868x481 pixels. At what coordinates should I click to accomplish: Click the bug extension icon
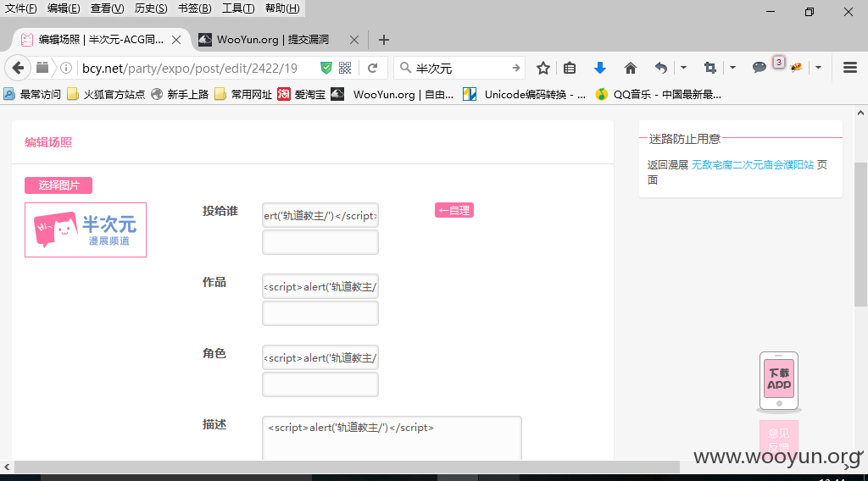[796, 68]
